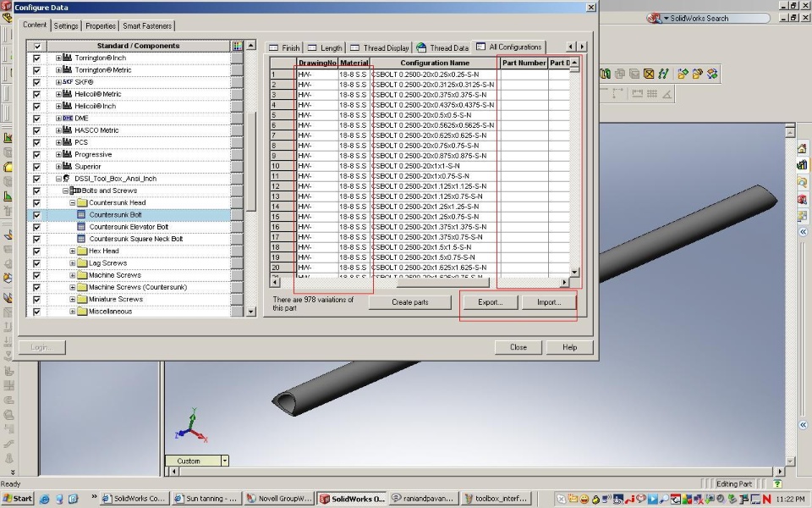Screen dimensions: 812x508
Task: Click the linear dimension icon in lower toolbar
Action: click(x=637, y=93)
